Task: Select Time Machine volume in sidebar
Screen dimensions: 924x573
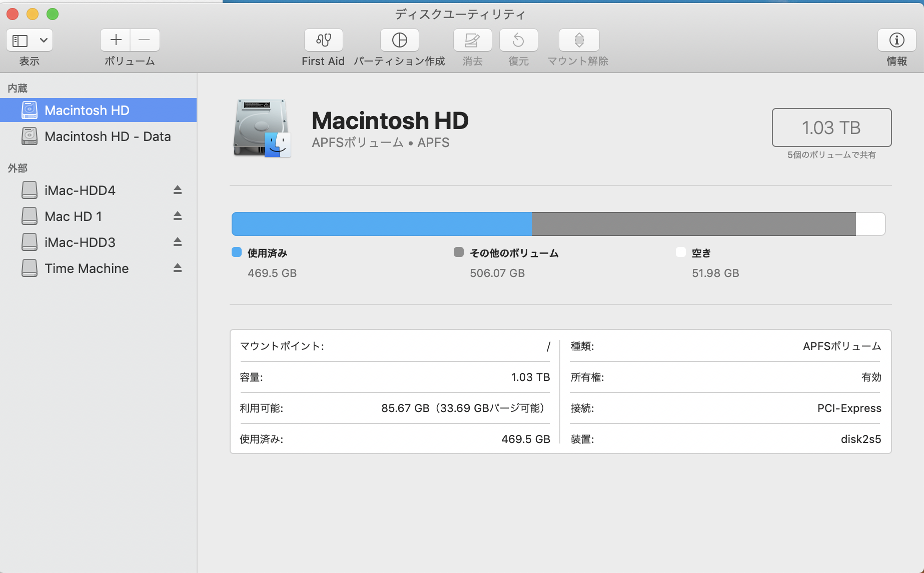Action: tap(87, 268)
